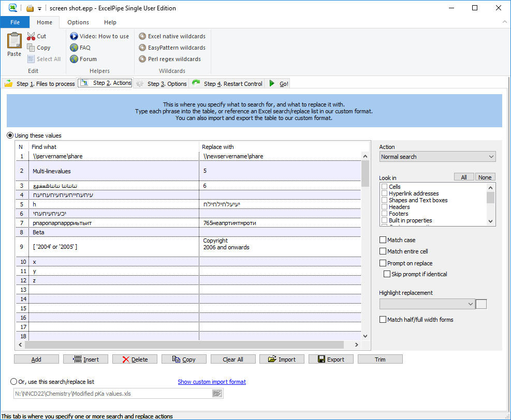Open 'Show custom import format' link
511x420 pixels.
(211, 382)
